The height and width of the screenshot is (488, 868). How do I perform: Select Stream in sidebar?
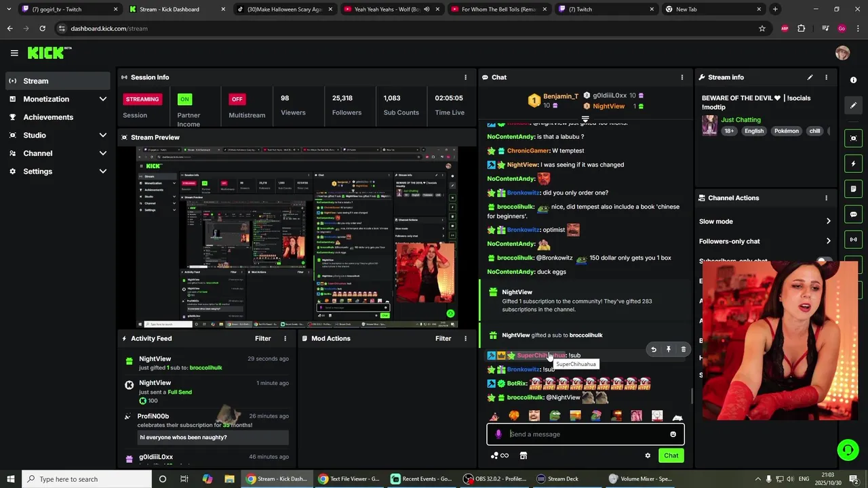pos(58,81)
